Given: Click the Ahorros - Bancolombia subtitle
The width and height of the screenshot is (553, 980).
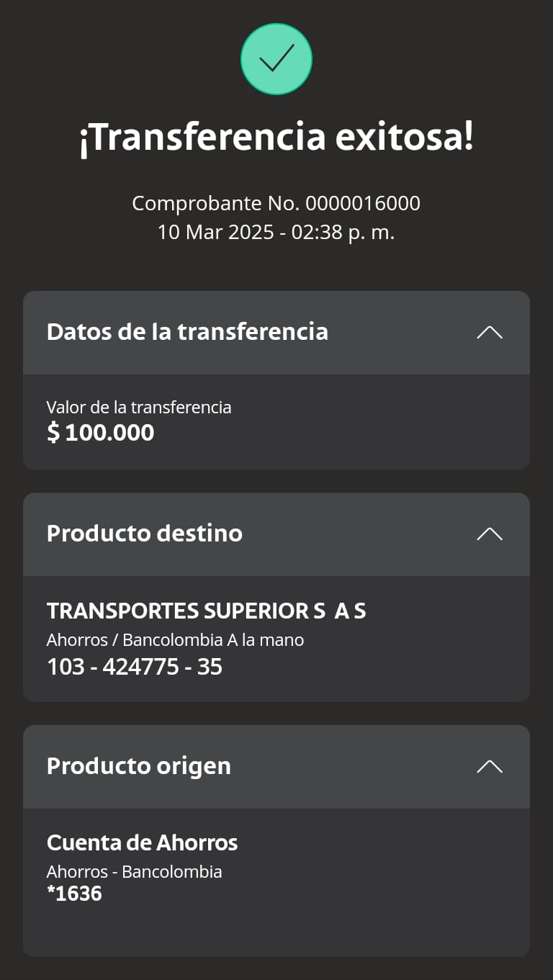Looking at the screenshot, I should (135, 872).
